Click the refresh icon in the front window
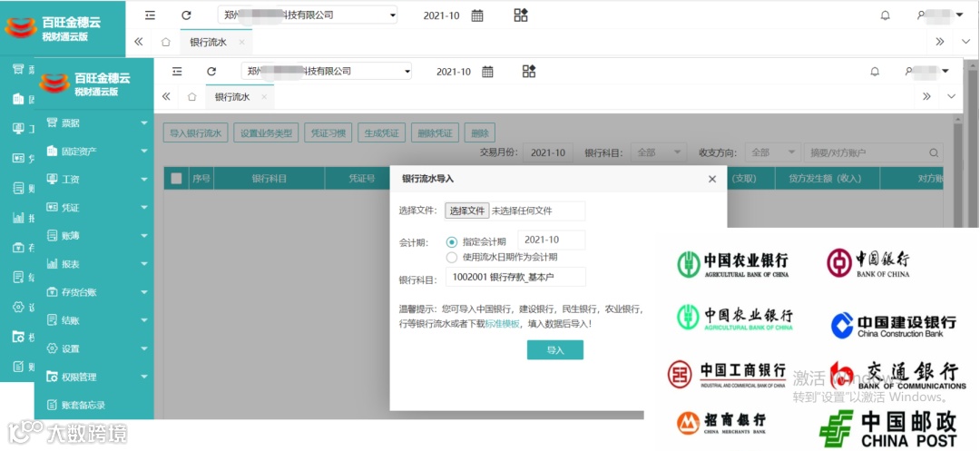The height and width of the screenshot is (451, 980). [x=211, y=72]
